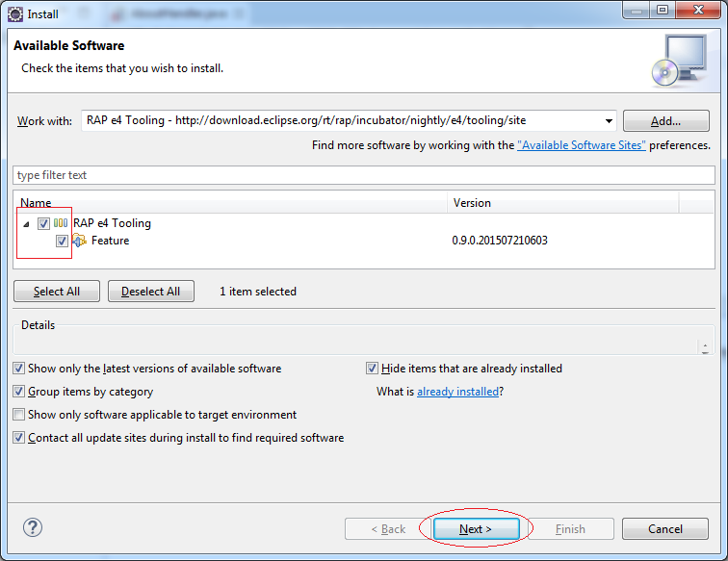Enable Show only software applicable to target environment
728x561 pixels.
point(18,415)
